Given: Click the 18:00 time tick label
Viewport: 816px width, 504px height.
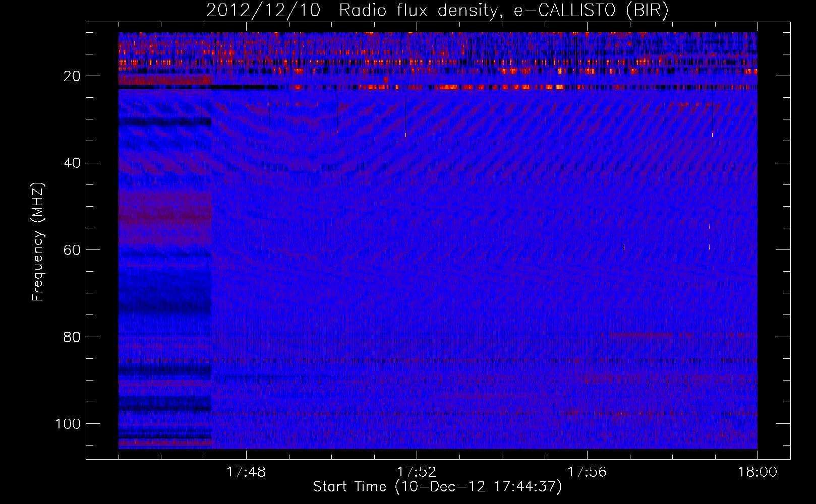Looking at the screenshot, I should 757,472.
